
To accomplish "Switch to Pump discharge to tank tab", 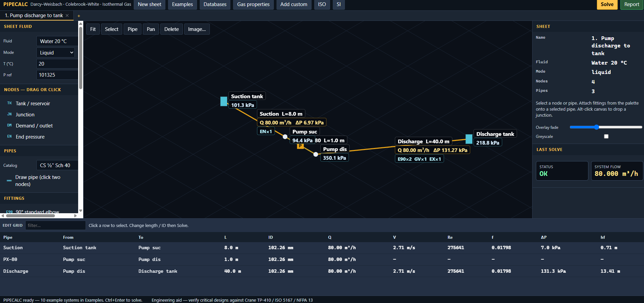I will click(34, 15).
